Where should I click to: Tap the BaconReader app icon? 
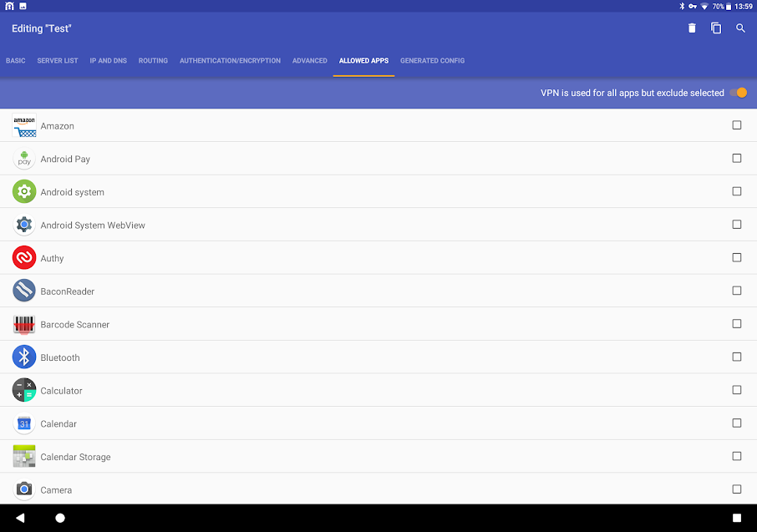pyautogui.click(x=24, y=291)
